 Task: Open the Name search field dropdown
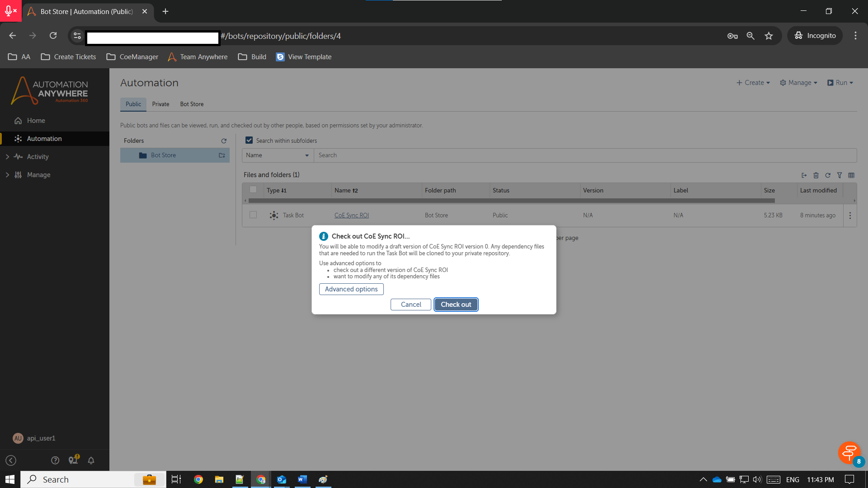277,155
